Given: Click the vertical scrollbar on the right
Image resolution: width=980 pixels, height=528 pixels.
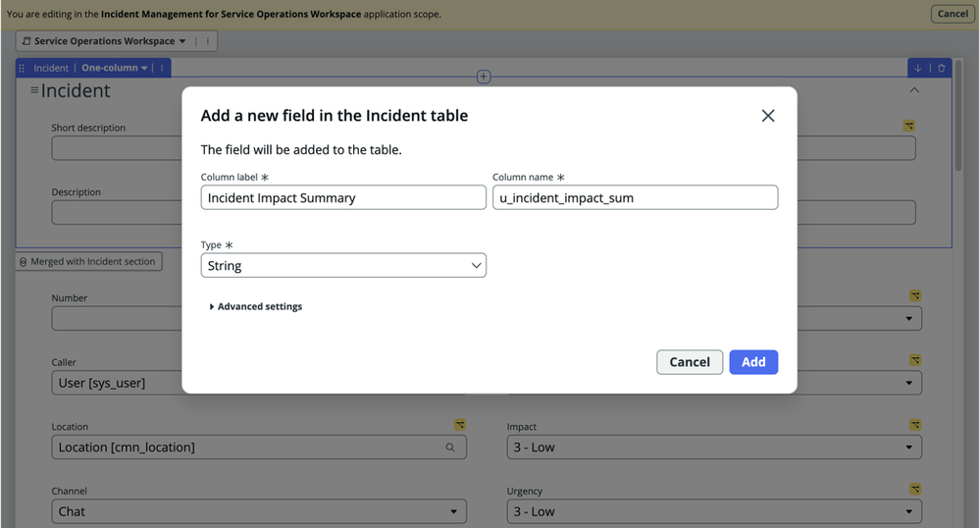Looking at the screenshot, I should (x=958, y=116).
